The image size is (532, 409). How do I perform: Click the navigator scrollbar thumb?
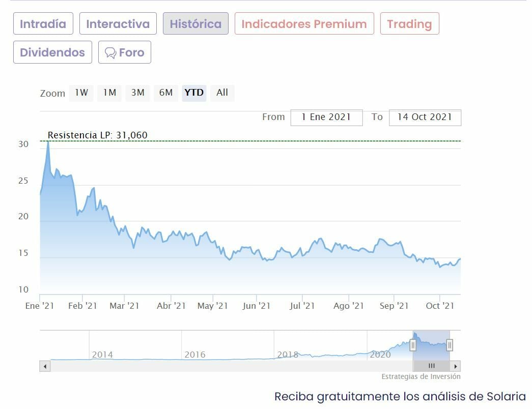coord(431,366)
